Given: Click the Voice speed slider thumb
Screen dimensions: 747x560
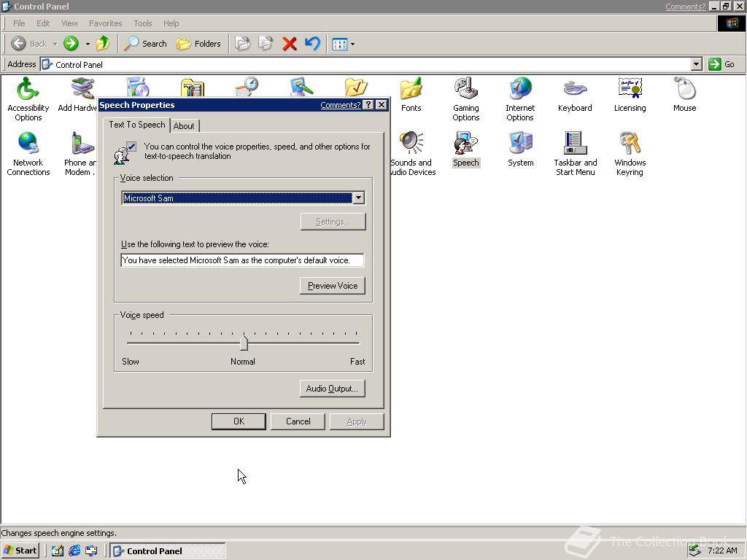Looking at the screenshot, I should 244,343.
